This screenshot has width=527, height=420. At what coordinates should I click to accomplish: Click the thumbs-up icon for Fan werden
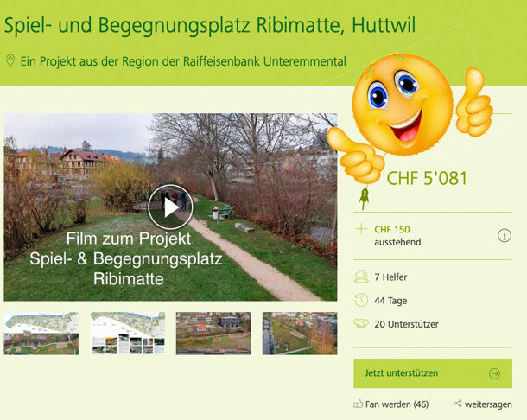point(359,404)
